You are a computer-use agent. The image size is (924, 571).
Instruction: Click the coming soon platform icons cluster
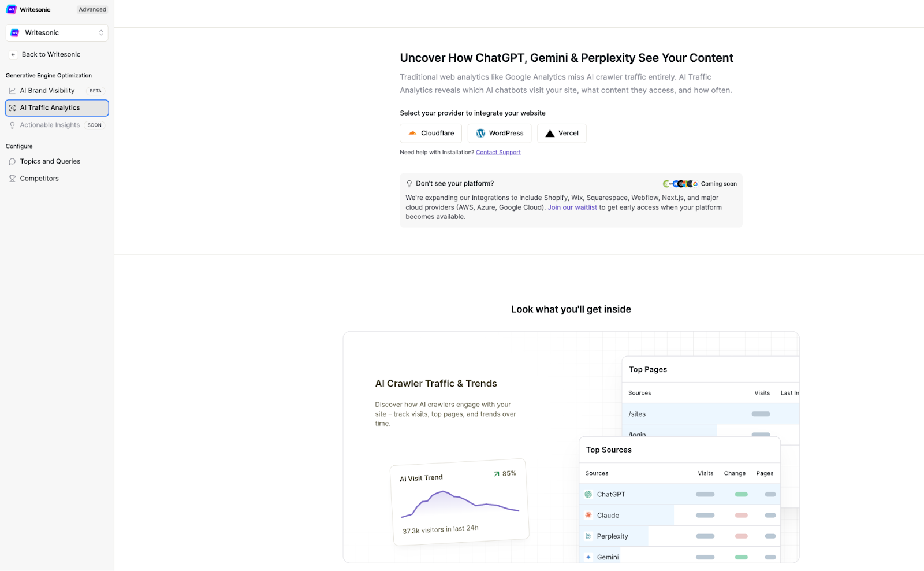(x=680, y=184)
